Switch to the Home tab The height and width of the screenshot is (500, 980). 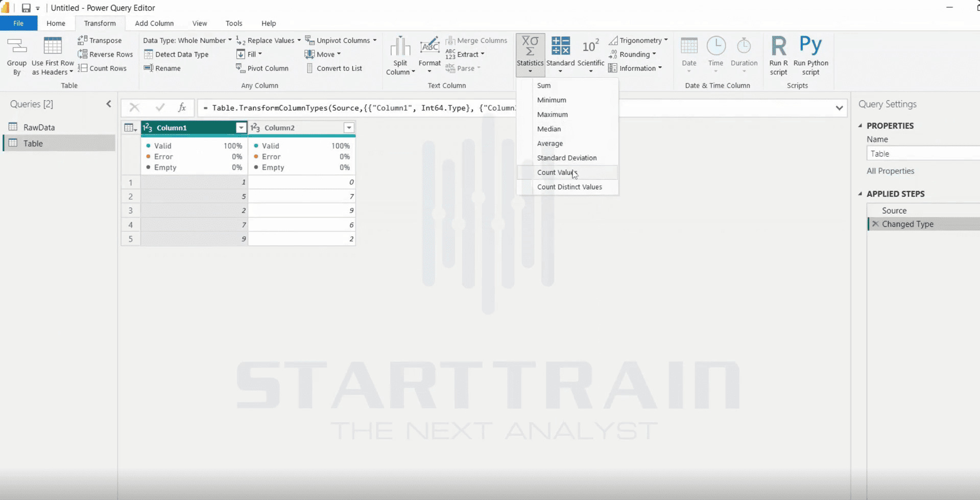56,23
